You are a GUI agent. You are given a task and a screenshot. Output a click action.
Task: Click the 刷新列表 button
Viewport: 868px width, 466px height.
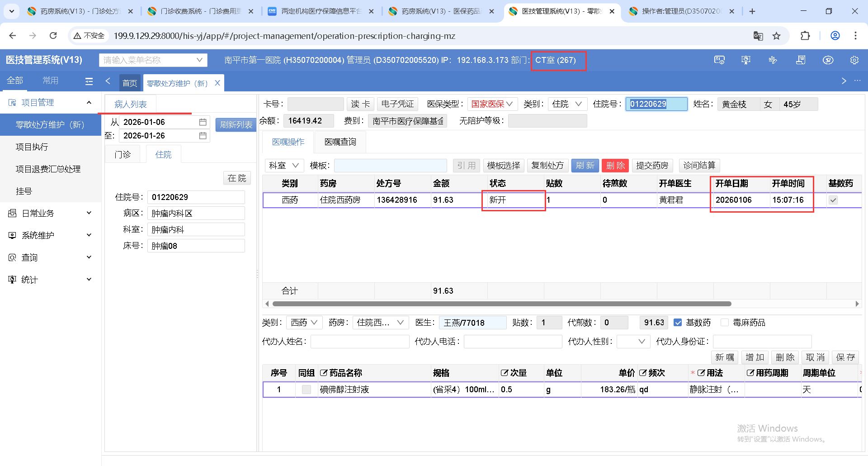tap(236, 125)
